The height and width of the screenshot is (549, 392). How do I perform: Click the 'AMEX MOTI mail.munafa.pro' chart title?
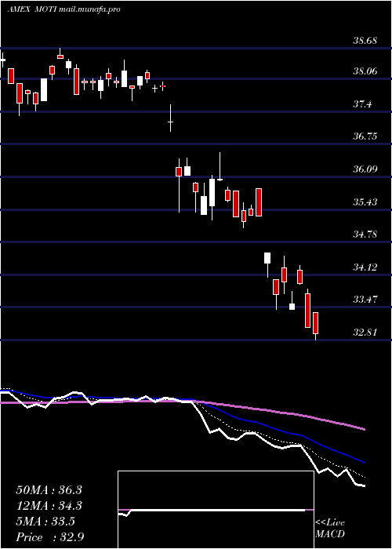point(64,9)
